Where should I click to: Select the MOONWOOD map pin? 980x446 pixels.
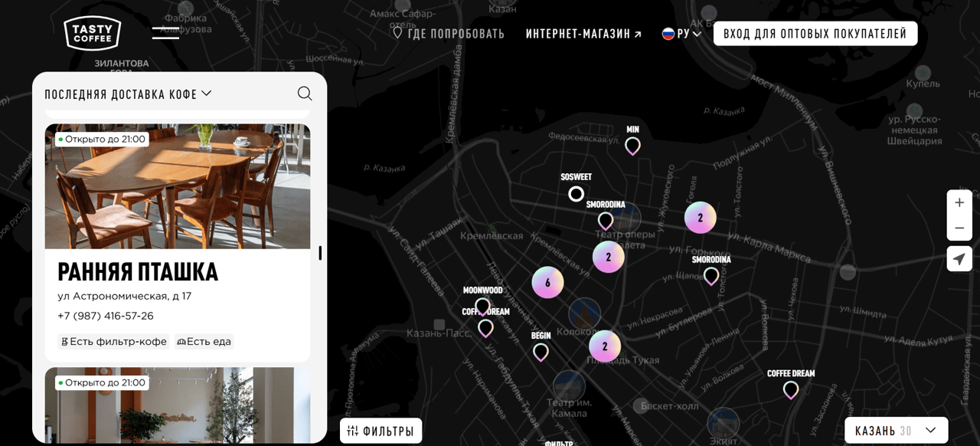[482, 307]
